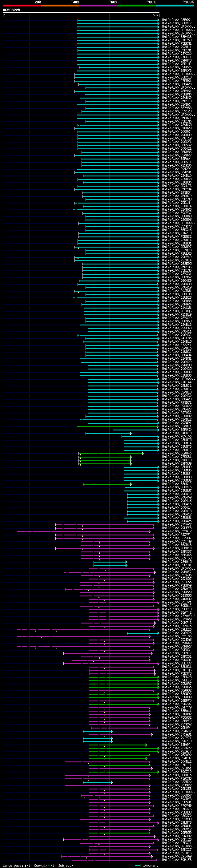This screenshot has height=868, width=197.
Task: Click the UniRef100_Q0Q425 entry
Action: (x=176, y=521)
